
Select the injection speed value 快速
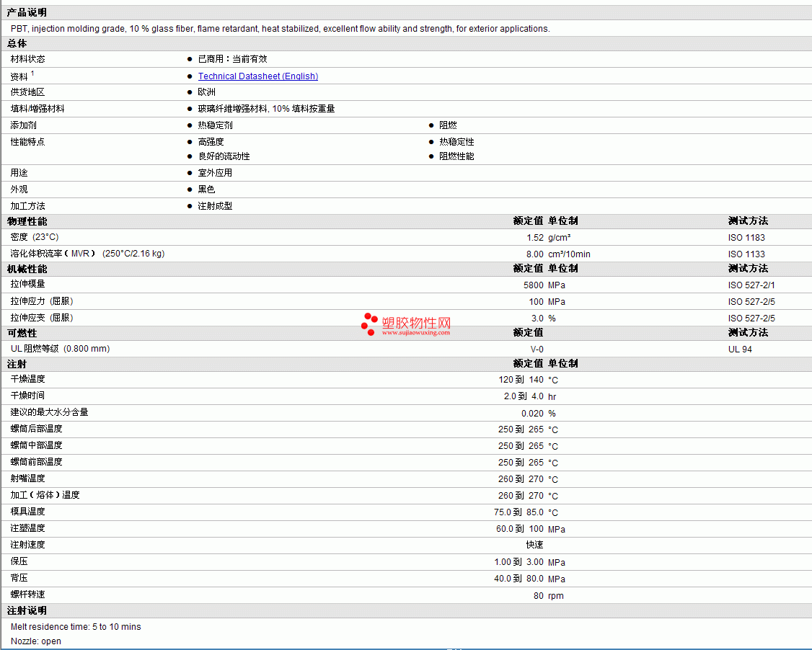point(534,545)
